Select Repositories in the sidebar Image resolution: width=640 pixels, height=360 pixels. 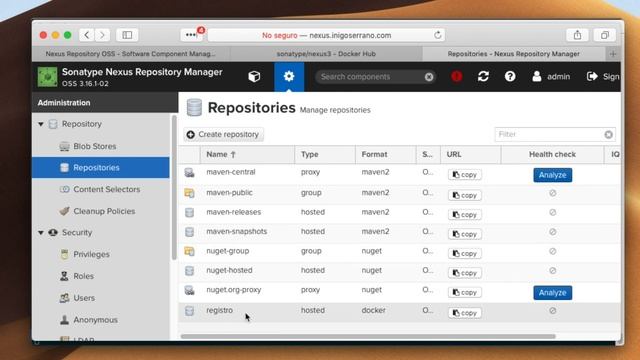(101, 167)
